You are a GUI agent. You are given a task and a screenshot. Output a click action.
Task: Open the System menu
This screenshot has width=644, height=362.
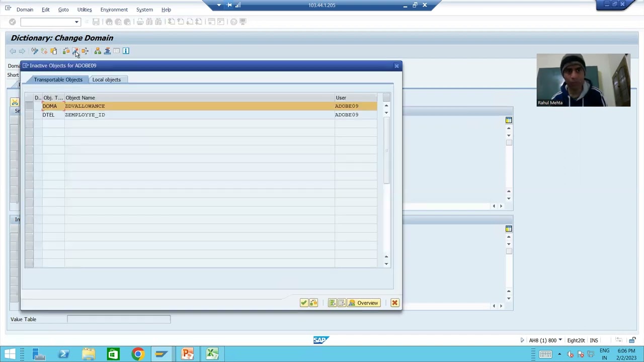[144, 10]
